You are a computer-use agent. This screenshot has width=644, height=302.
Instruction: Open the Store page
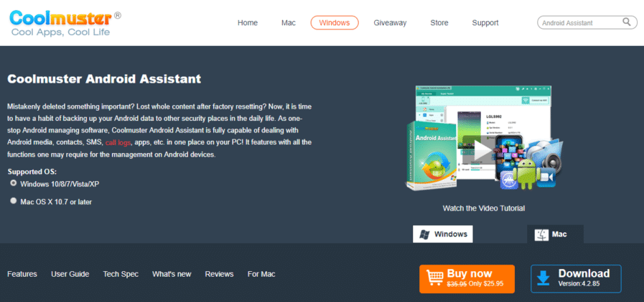coord(439,23)
